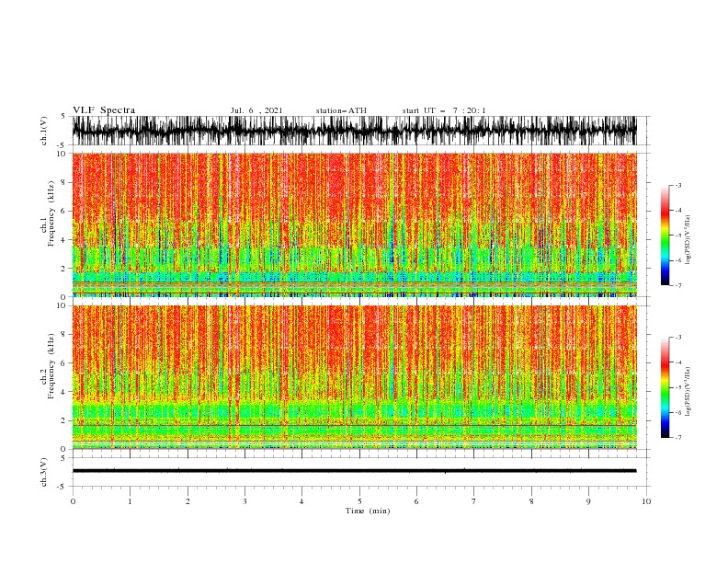Click time axis tick label "7"
The height and width of the screenshot is (563, 728).
click(474, 501)
